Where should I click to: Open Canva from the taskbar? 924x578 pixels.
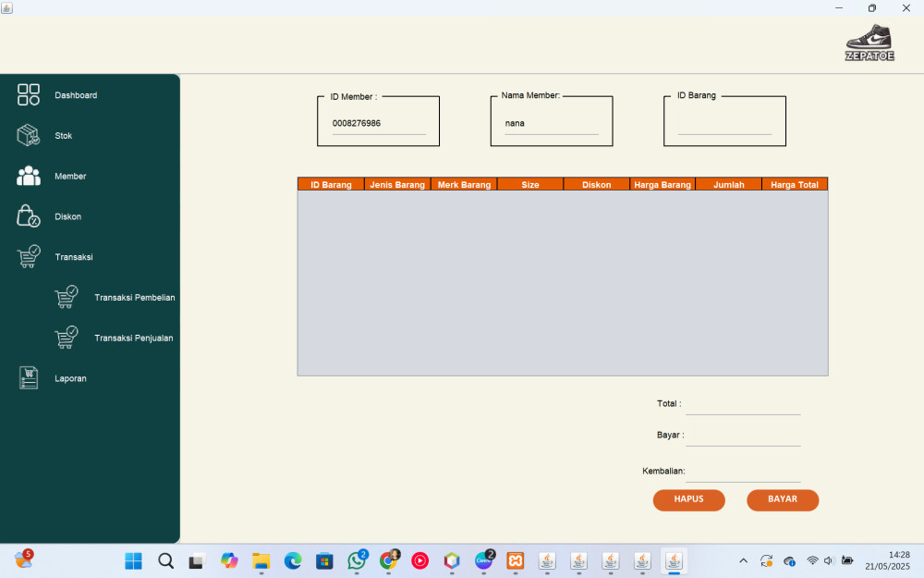point(484,560)
